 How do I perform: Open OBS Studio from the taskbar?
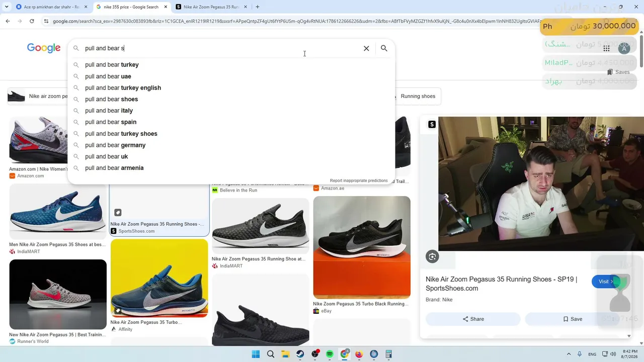click(315, 354)
